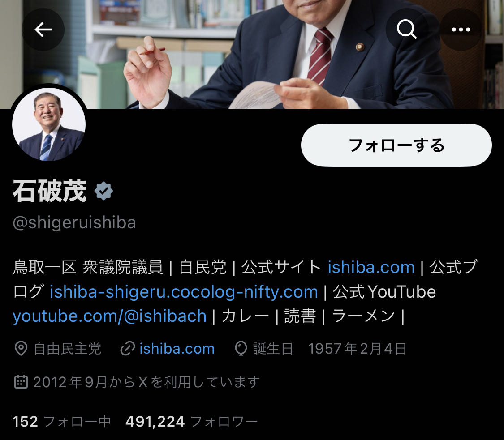
Task: Tap the location pin icon
Action: 21,349
